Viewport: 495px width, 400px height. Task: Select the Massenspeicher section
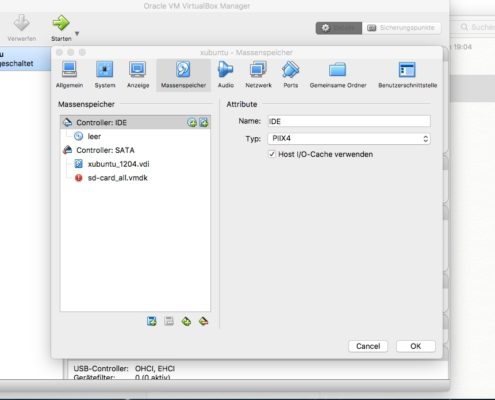point(183,75)
